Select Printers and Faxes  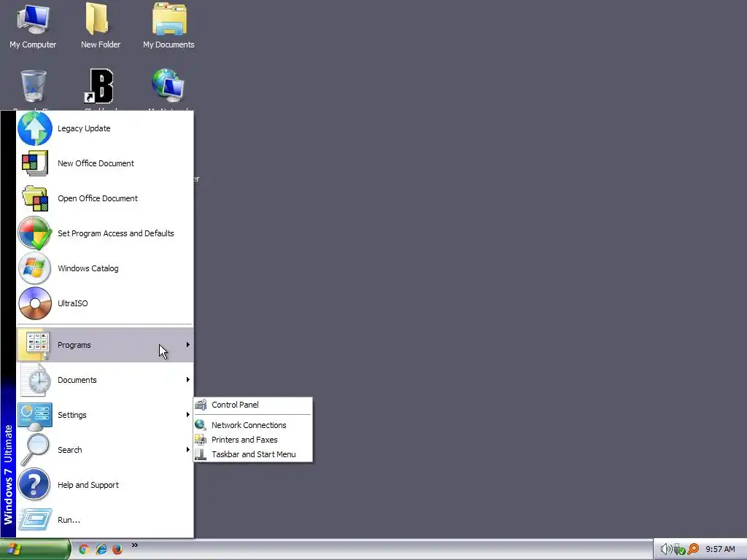tap(253, 440)
